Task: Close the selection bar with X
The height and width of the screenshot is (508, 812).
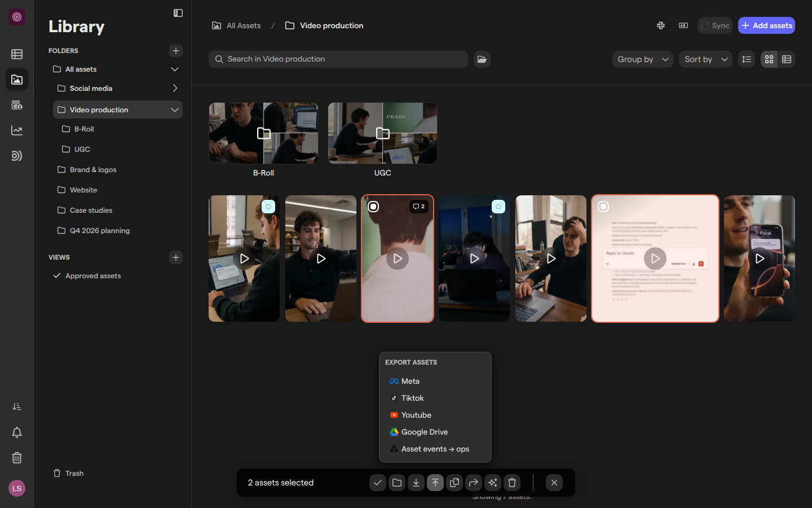Action: point(554,483)
